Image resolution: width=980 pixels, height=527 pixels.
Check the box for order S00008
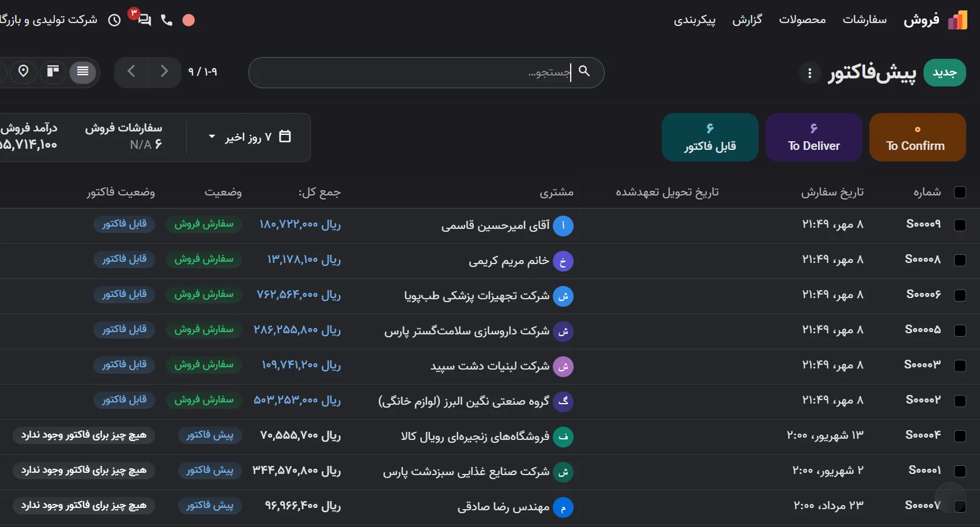pos(960,260)
